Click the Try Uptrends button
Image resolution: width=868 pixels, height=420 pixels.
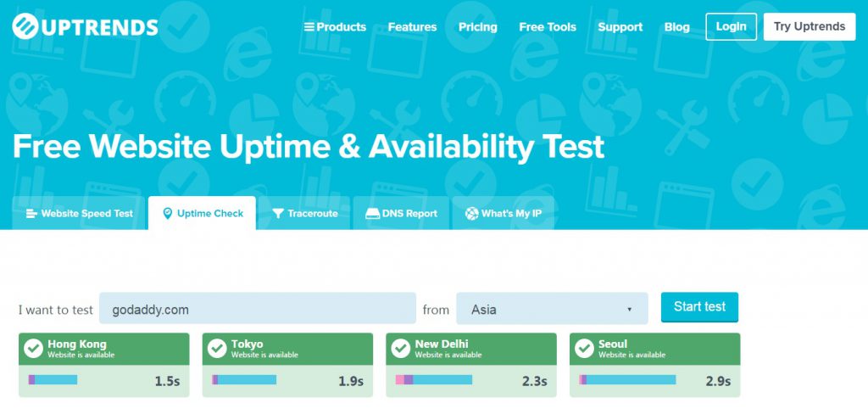(810, 26)
